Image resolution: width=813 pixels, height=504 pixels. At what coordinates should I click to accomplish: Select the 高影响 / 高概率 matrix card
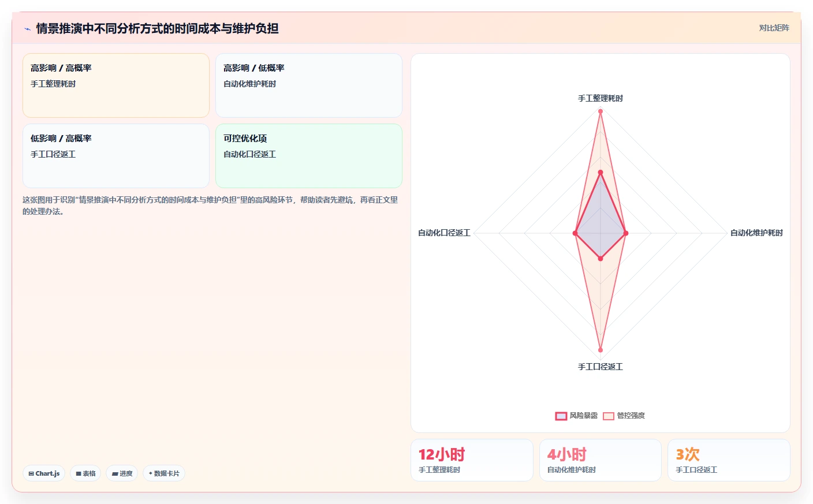point(116,85)
